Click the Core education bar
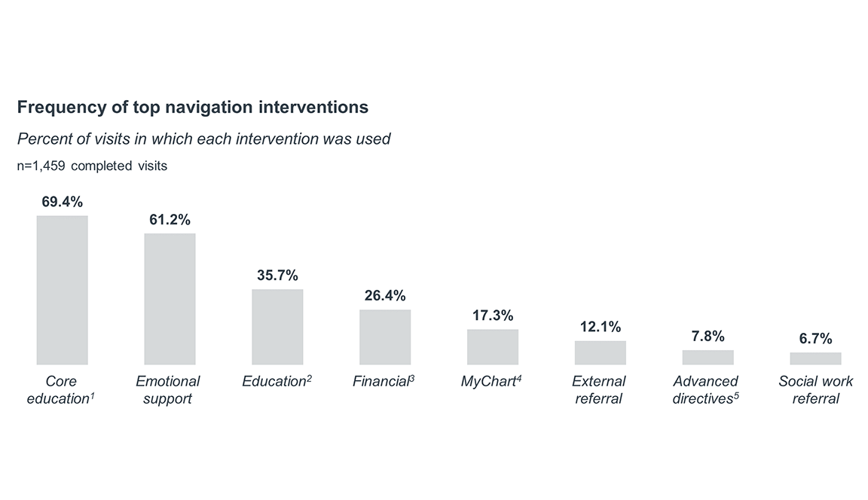Viewport: 868px width, 500px height. 62,290
